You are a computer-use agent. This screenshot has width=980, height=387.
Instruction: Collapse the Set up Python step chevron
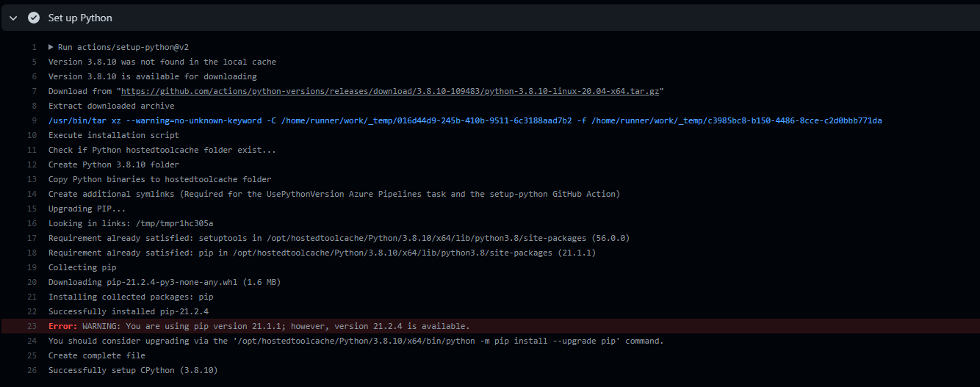(x=13, y=18)
